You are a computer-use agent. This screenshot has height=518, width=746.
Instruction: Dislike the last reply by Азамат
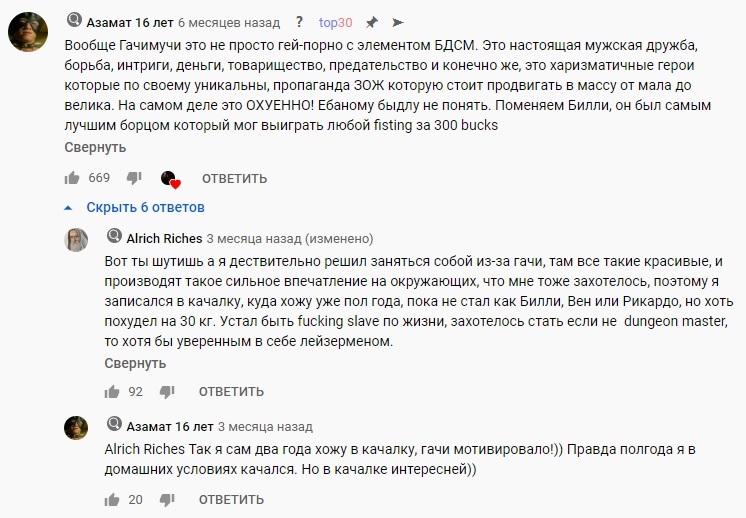(167, 498)
